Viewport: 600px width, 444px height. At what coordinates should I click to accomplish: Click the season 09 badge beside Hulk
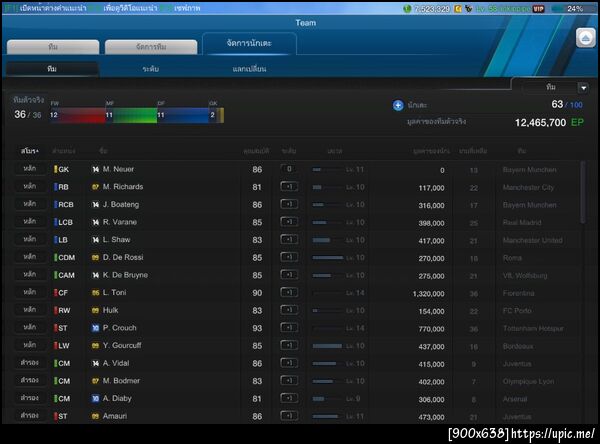pyautogui.click(x=95, y=310)
